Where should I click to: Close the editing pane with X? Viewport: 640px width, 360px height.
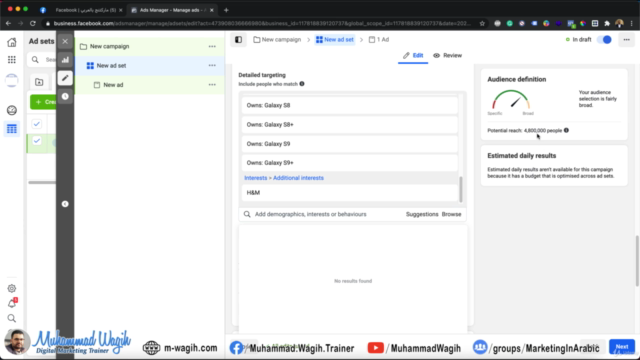click(65, 41)
